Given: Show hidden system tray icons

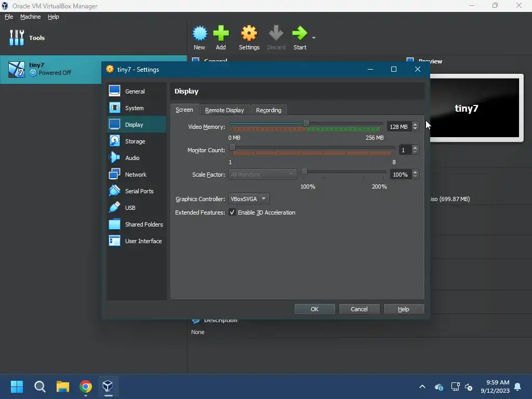Looking at the screenshot, I should [422, 387].
